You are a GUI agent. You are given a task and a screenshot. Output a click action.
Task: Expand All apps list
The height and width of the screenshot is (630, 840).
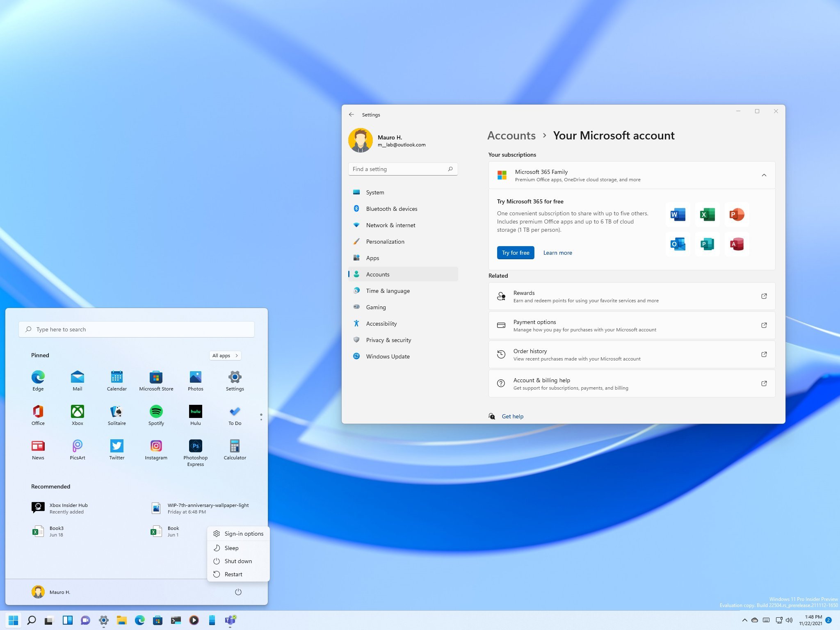(225, 356)
